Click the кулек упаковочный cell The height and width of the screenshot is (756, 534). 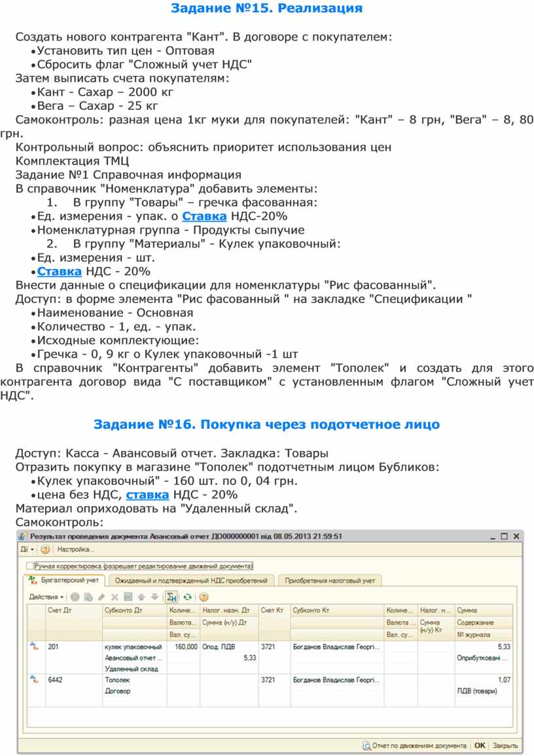tap(134, 647)
